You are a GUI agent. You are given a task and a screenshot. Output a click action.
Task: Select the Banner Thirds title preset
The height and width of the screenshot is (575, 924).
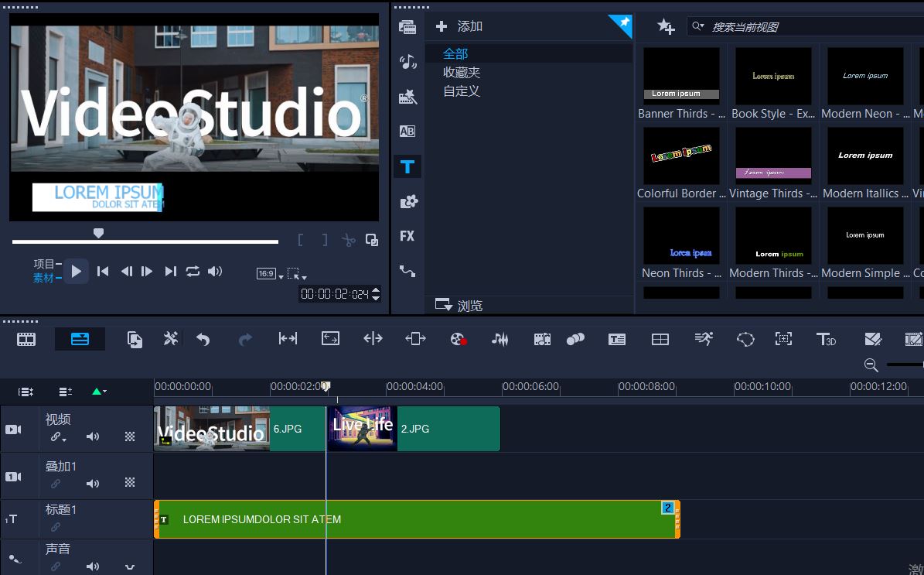pos(681,84)
